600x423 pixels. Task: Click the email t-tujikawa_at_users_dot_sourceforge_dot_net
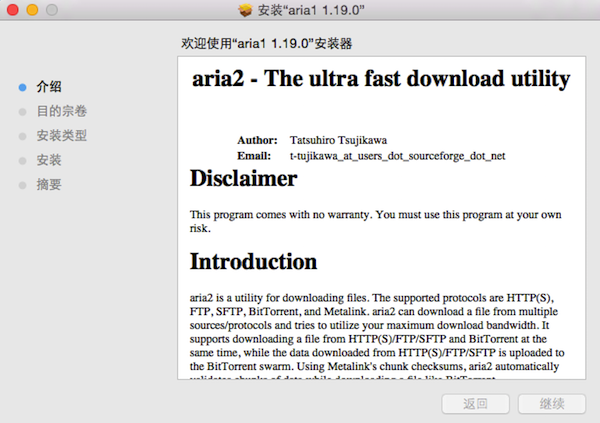tap(398, 156)
